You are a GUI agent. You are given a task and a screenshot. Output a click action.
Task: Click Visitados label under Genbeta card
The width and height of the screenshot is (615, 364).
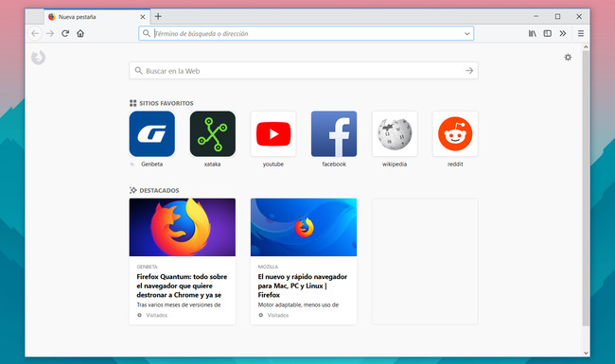[x=156, y=315]
